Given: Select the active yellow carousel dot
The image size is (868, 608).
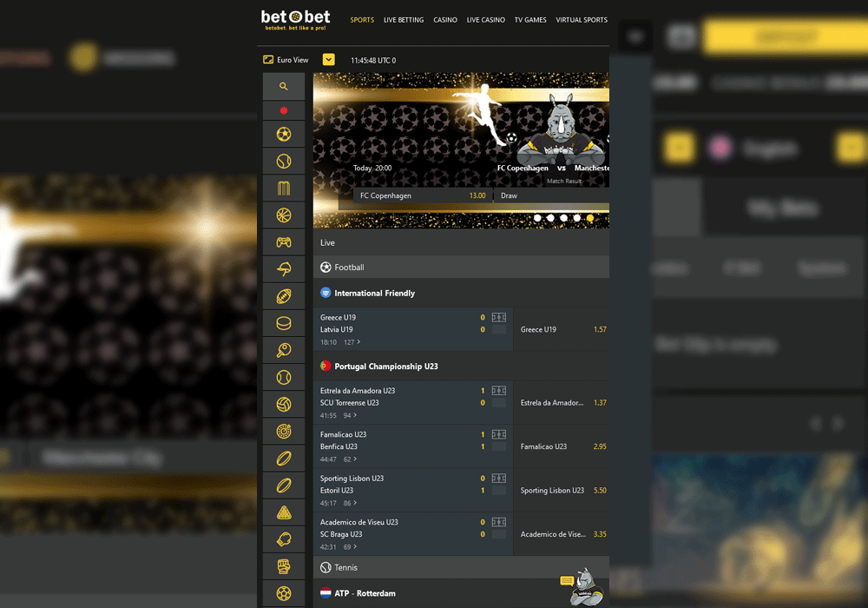Looking at the screenshot, I should click(590, 218).
